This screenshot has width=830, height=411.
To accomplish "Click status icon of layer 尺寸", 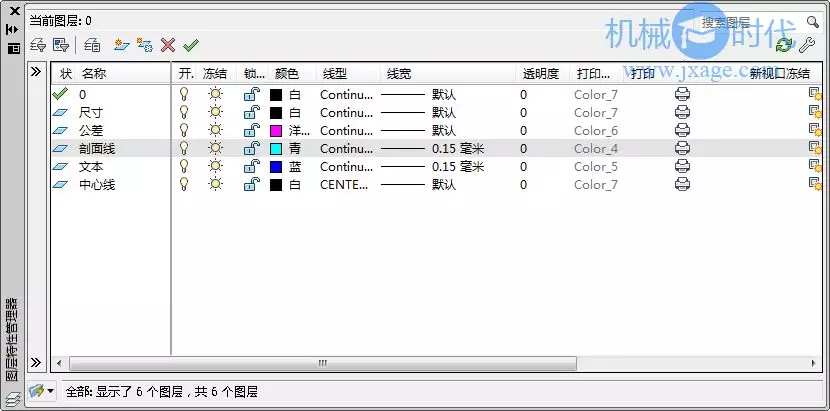I will 61,113.
